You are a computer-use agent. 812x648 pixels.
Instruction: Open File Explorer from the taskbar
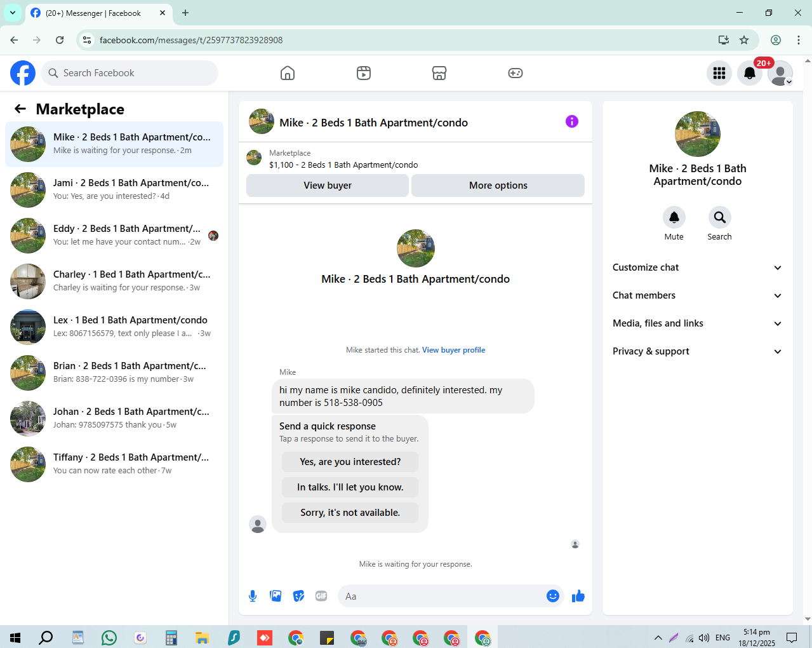tap(203, 637)
